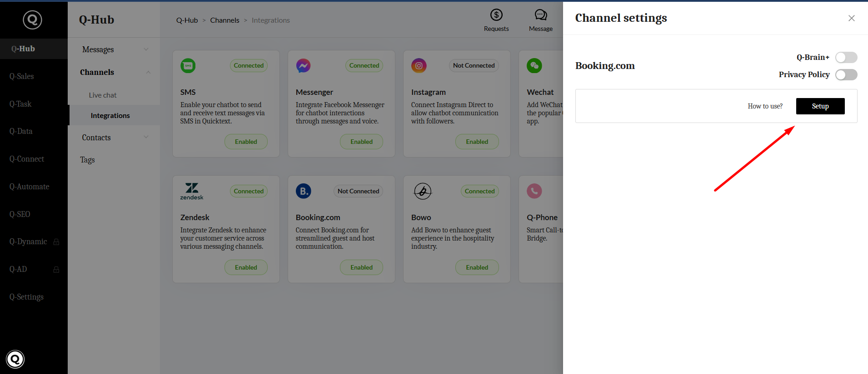Turn on the Privacy Policy toggle
Screen dimensions: 868x374
pos(846,74)
